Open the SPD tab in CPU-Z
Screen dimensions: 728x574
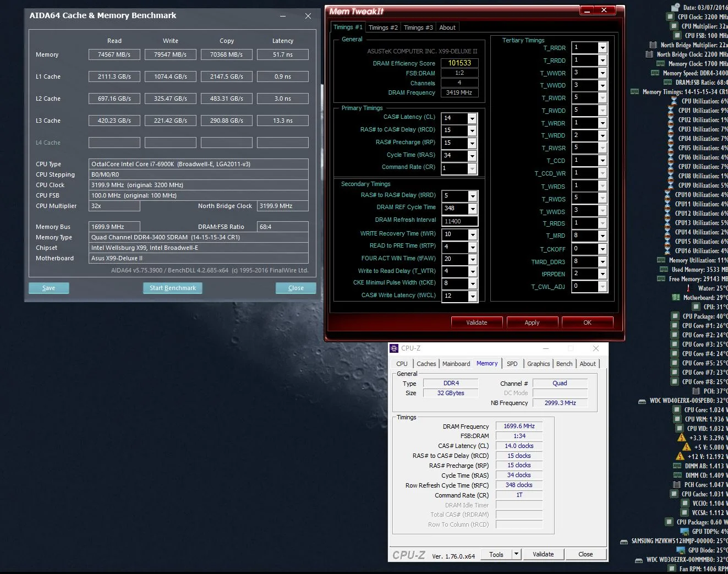pyautogui.click(x=512, y=364)
